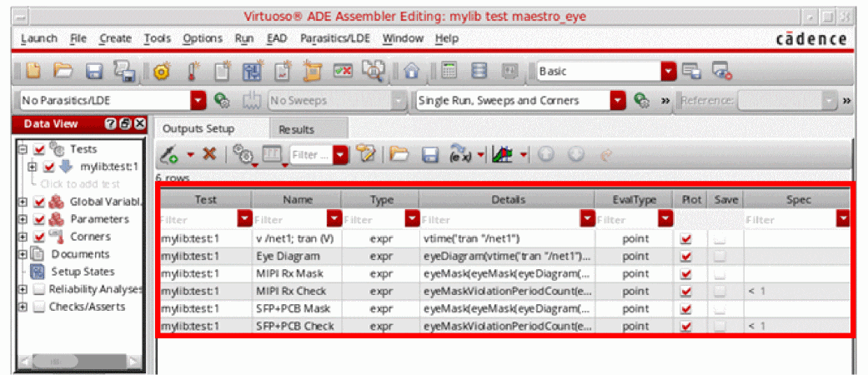This screenshot has width=868, height=375.
Task: Click the Spec column header
Action: tap(797, 200)
